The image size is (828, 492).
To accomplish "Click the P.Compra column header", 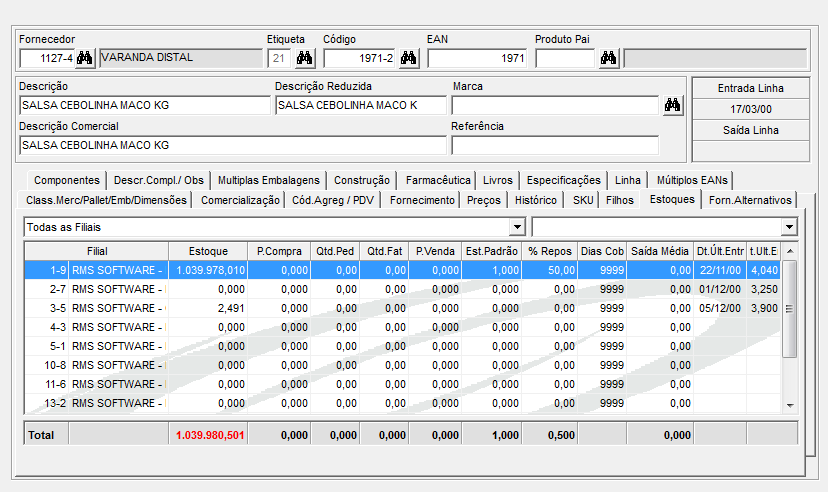I will [279, 251].
